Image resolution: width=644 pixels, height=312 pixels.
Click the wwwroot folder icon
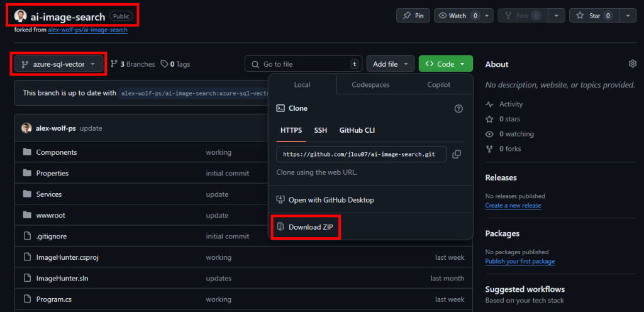click(27, 215)
